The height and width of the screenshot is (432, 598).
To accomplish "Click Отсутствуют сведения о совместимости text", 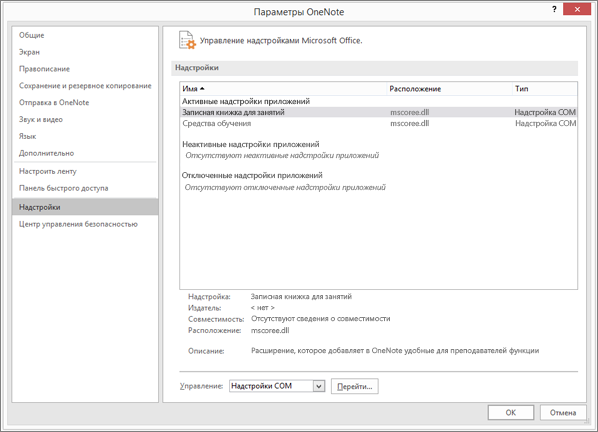I will coord(320,319).
